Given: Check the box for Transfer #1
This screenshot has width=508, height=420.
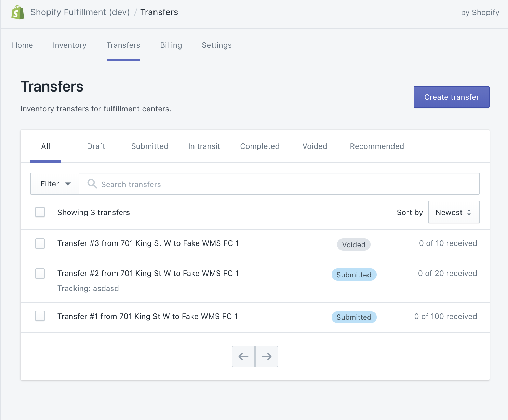Looking at the screenshot, I should 40,316.
